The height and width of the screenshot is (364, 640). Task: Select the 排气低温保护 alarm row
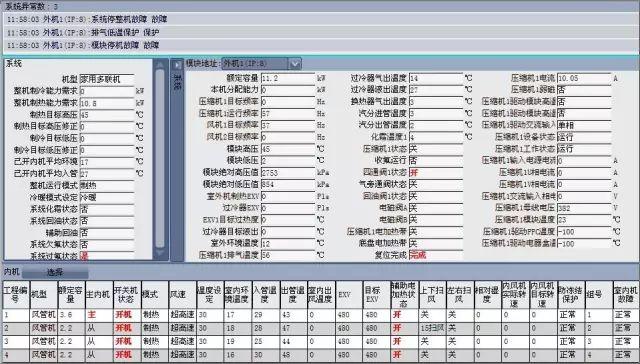[320, 32]
